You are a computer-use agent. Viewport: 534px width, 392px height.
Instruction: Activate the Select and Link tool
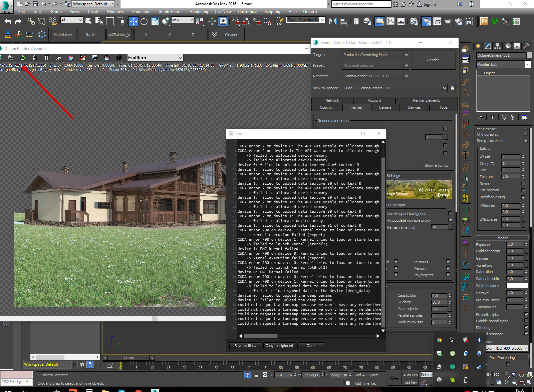coord(31,21)
